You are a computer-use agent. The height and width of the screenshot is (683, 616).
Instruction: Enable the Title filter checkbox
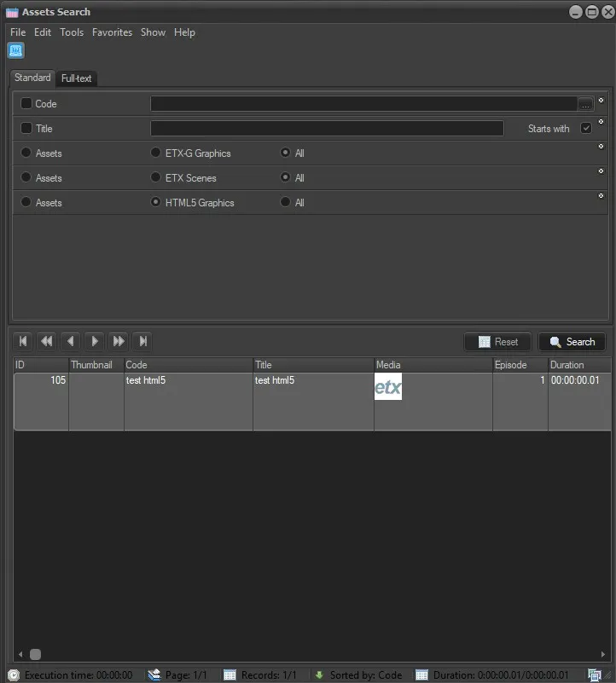pyautogui.click(x=26, y=129)
